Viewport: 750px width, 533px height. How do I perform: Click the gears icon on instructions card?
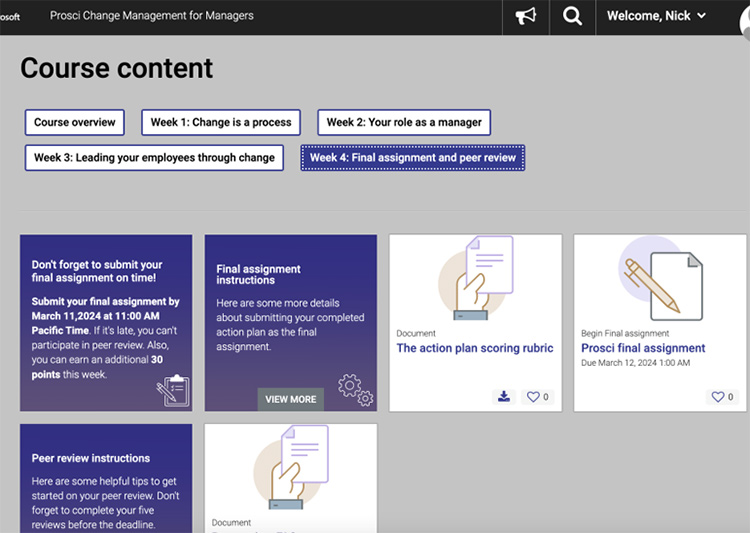click(355, 390)
